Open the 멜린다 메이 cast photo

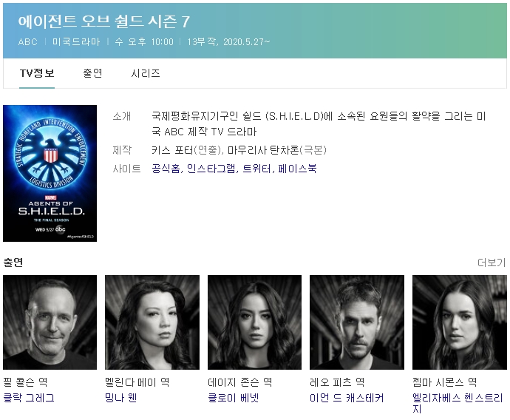click(152, 322)
